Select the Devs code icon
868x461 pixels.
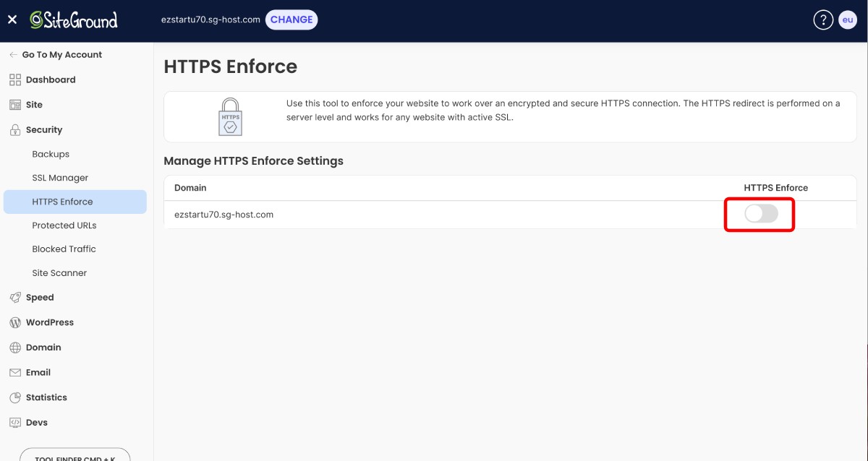click(x=14, y=422)
